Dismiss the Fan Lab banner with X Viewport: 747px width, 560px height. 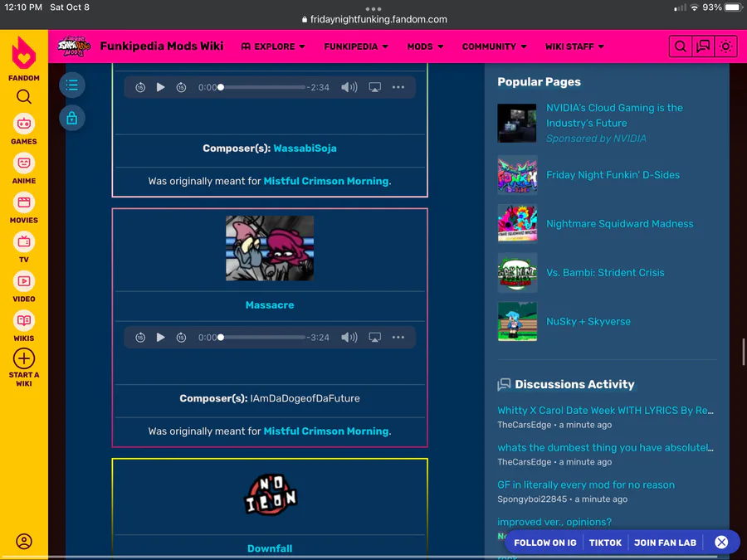point(721,542)
